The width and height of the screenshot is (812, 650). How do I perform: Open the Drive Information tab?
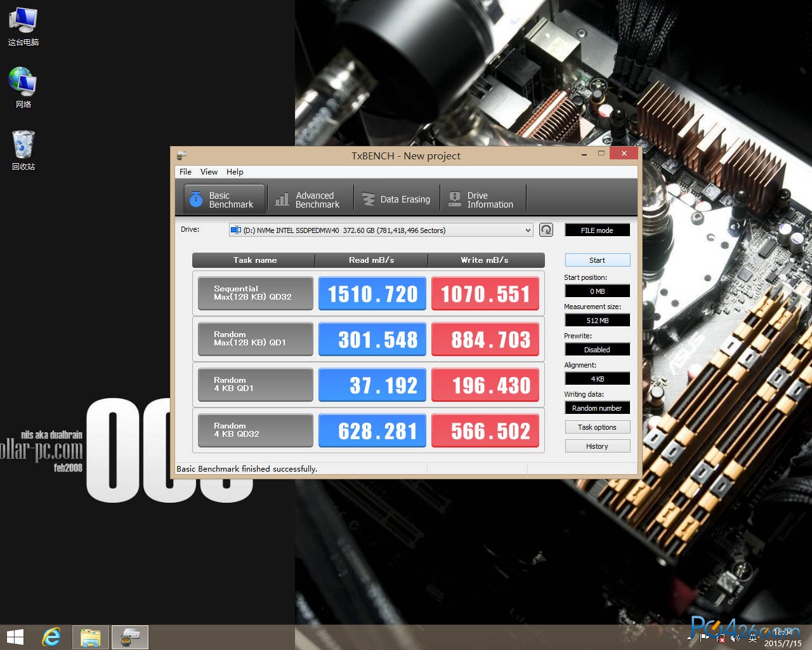483,199
